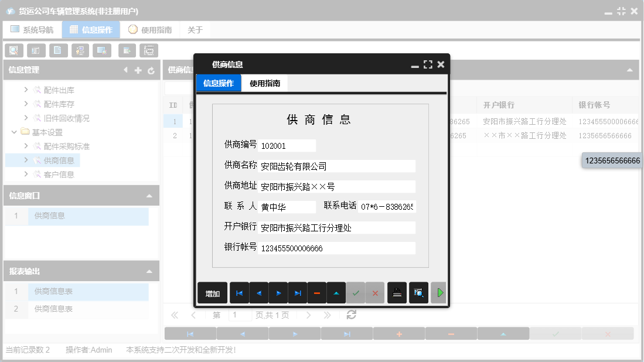This screenshot has width=644, height=362.
Task: Expand the 客户信息 tree node
Action: click(26, 174)
